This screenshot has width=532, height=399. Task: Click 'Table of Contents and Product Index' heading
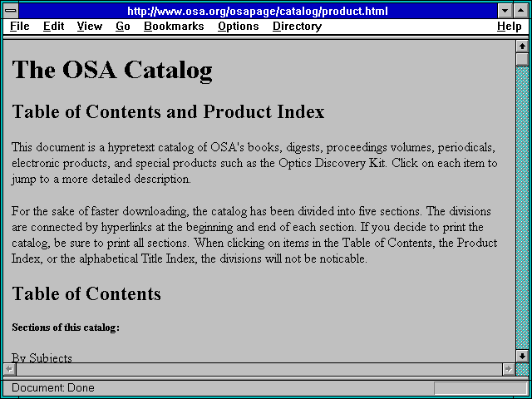click(x=168, y=111)
